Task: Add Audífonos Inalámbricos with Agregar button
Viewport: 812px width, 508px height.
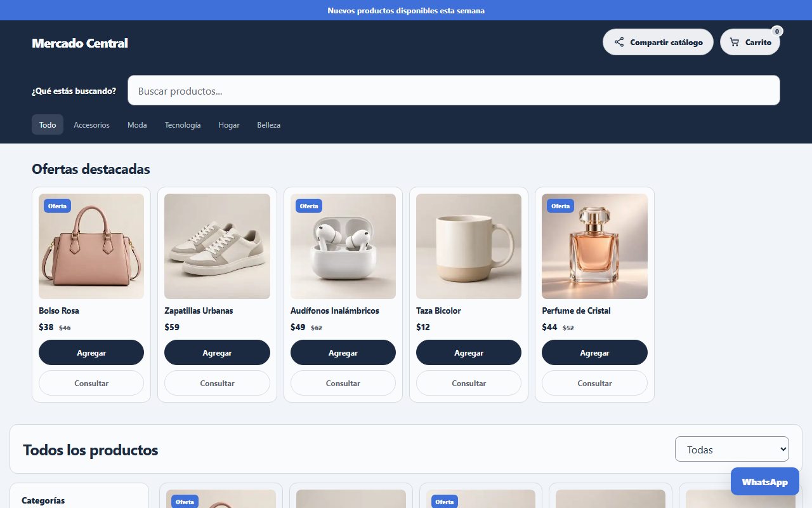Action: click(343, 352)
